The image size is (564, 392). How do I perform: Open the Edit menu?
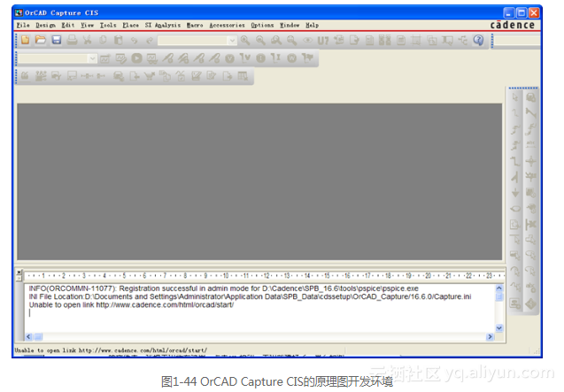pos(67,25)
